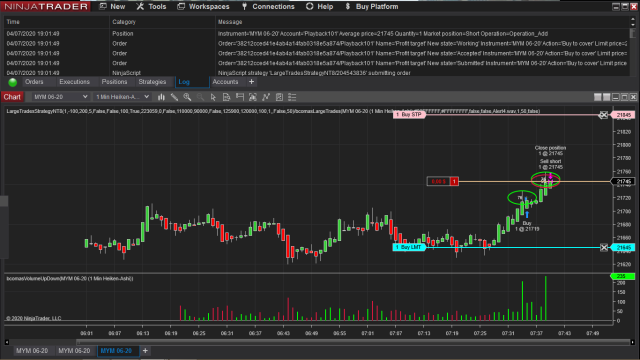640x360 pixels.
Task: Click log scrollbar up arrow
Action: (x=633, y=20)
